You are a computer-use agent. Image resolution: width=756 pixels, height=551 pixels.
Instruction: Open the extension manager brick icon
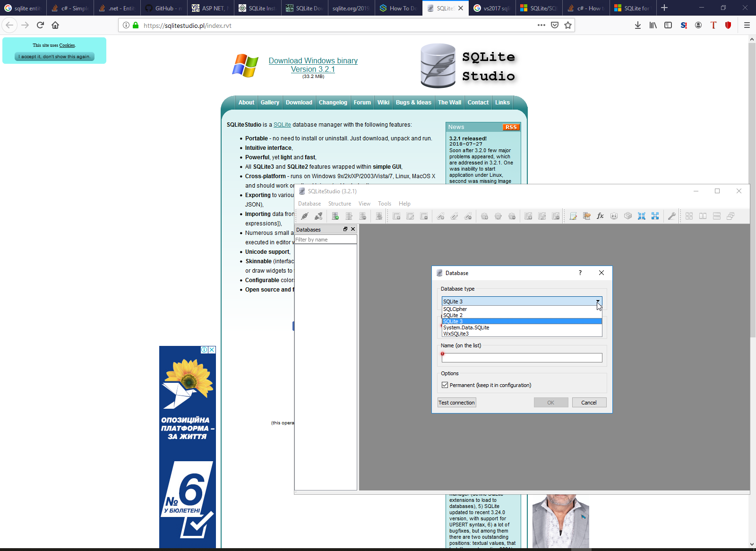pos(628,216)
